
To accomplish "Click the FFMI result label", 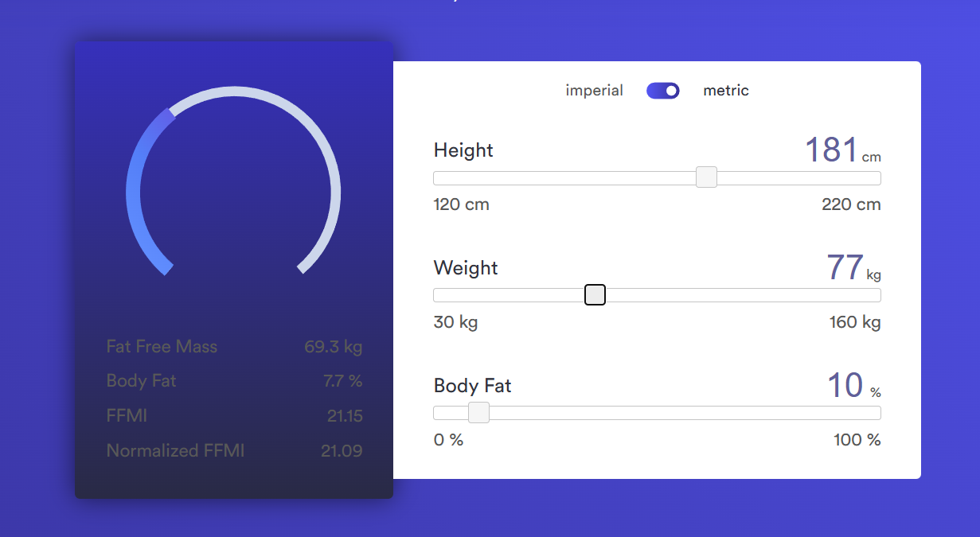I will click(x=127, y=416).
